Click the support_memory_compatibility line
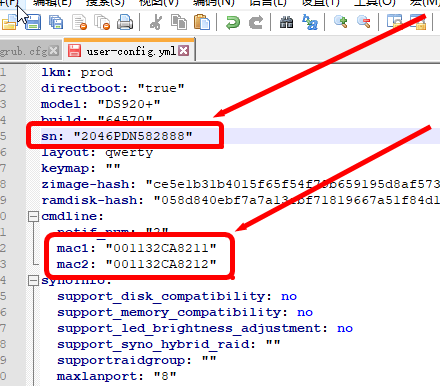 [185, 312]
